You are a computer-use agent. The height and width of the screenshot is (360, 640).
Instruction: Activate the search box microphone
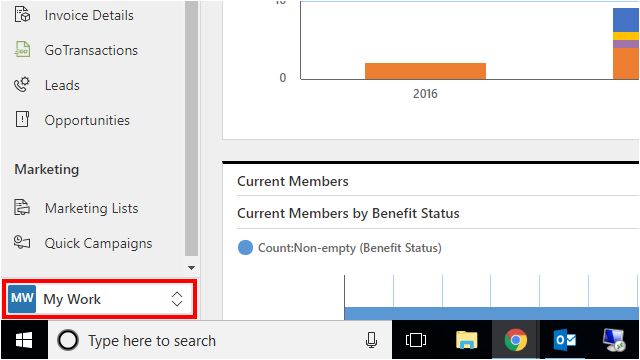click(x=371, y=340)
